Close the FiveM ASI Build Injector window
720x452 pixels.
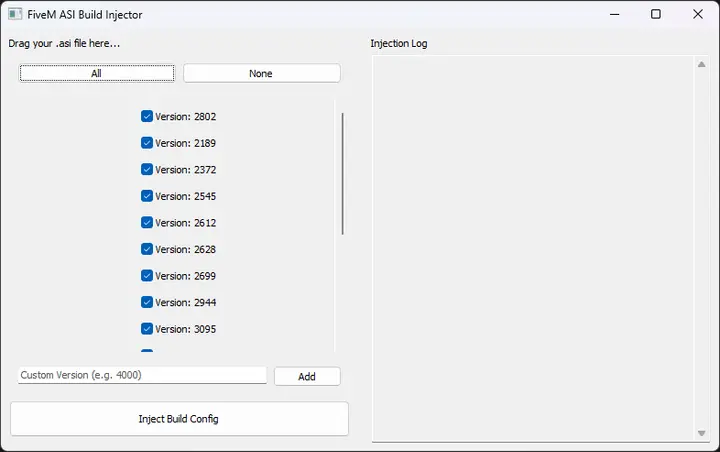point(698,14)
